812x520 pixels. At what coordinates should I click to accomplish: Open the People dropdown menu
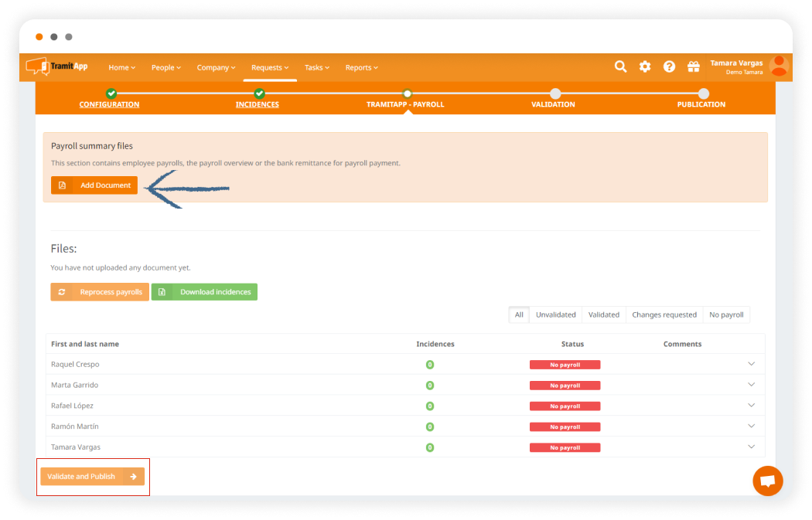point(166,68)
